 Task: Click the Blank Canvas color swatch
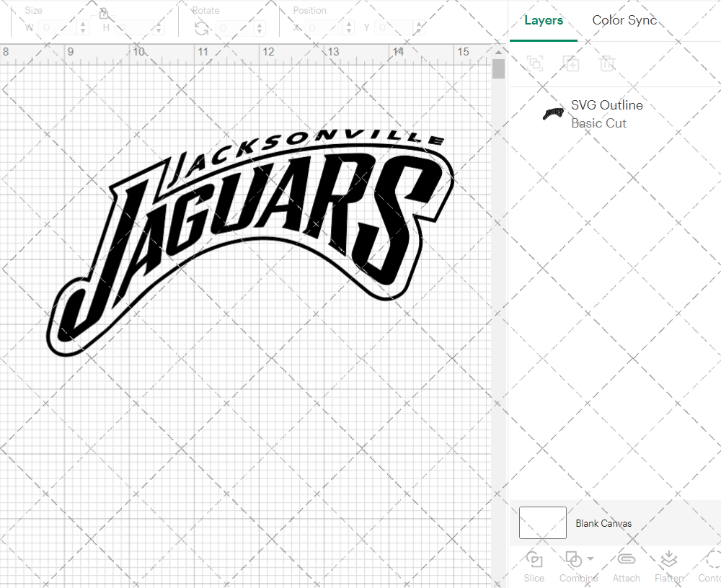click(x=542, y=523)
